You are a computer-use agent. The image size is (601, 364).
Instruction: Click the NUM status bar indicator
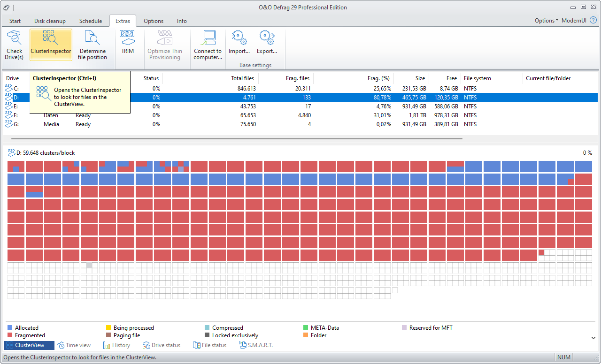[564, 357]
